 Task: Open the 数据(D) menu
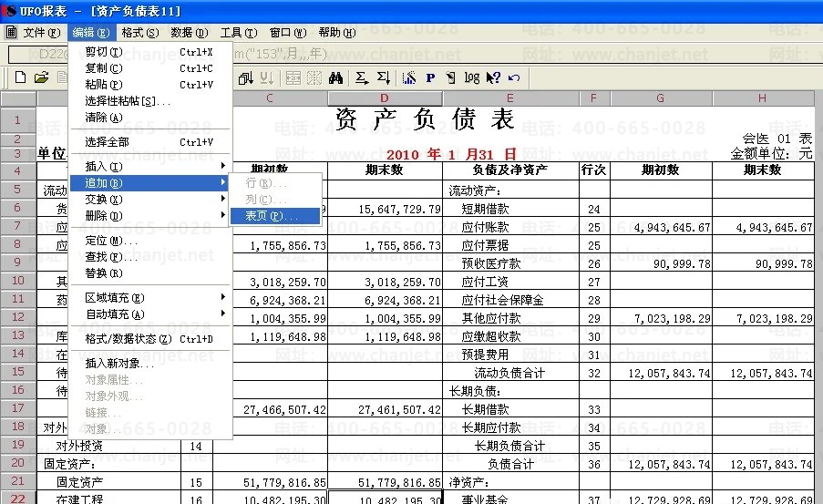(190, 33)
